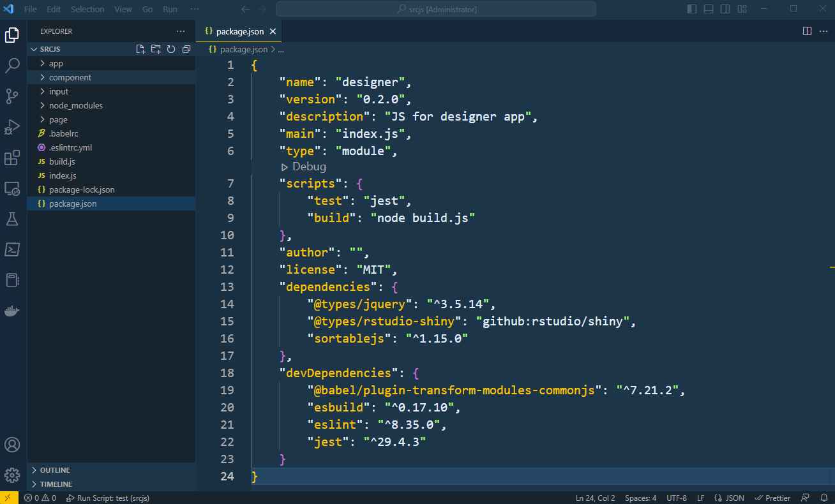Viewport: 835px width, 504px height.
Task: Toggle the secondary side bar layout
Action: point(725,9)
